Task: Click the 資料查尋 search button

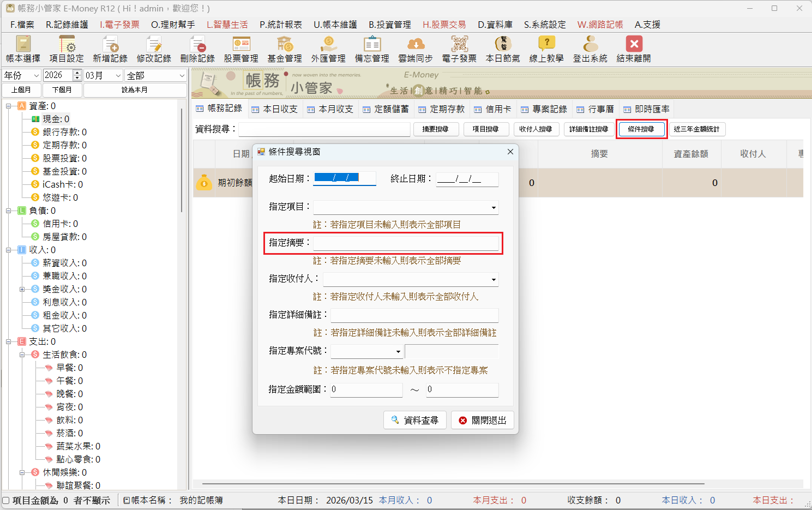Action: [415, 420]
